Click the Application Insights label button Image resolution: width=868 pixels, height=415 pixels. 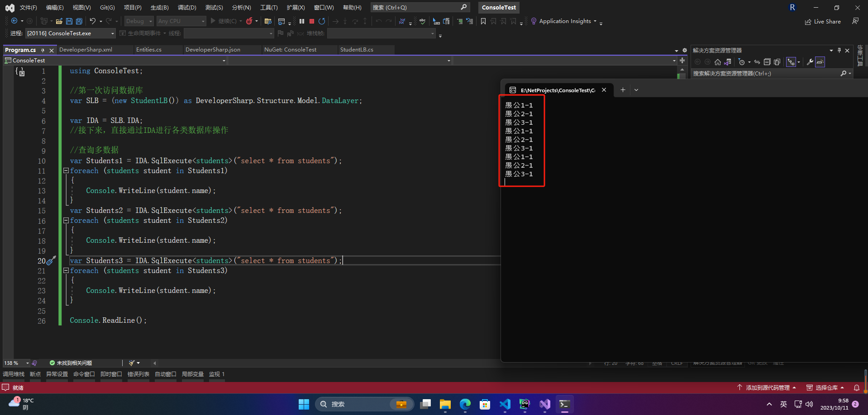(x=565, y=21)
